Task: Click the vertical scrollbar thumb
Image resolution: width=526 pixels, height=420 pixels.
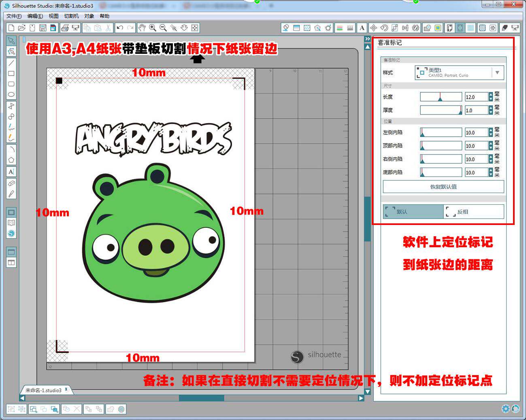Action: (x=368, y=219)
